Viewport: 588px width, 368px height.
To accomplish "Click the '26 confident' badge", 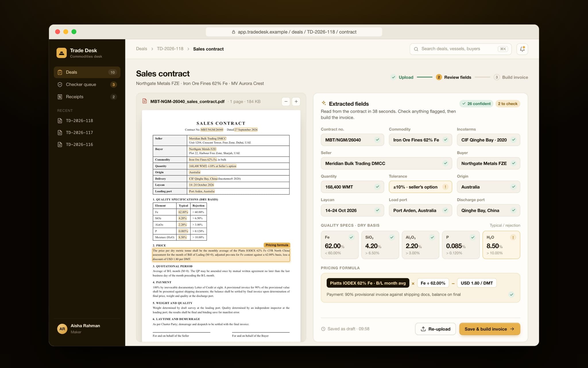I will pos(476,104).
